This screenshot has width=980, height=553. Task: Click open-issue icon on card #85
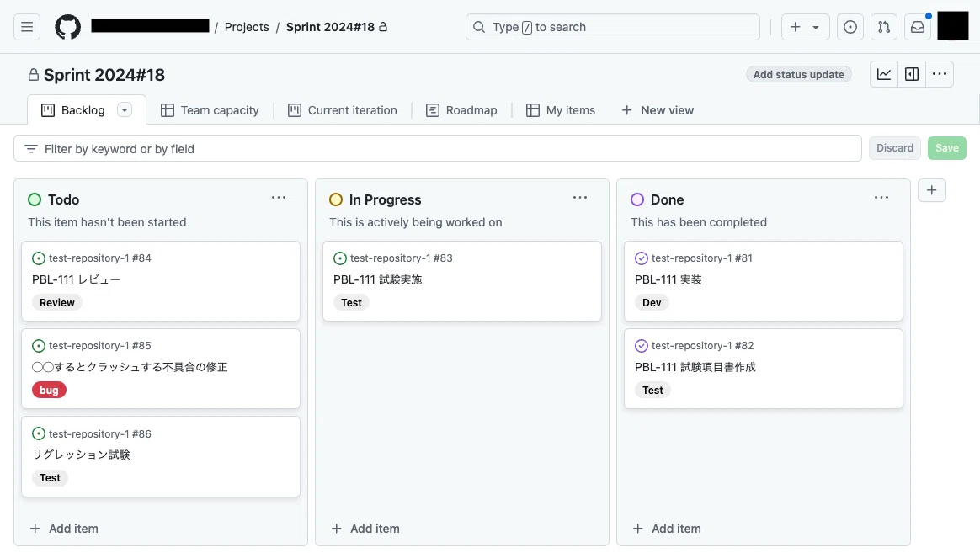point(39,346)
